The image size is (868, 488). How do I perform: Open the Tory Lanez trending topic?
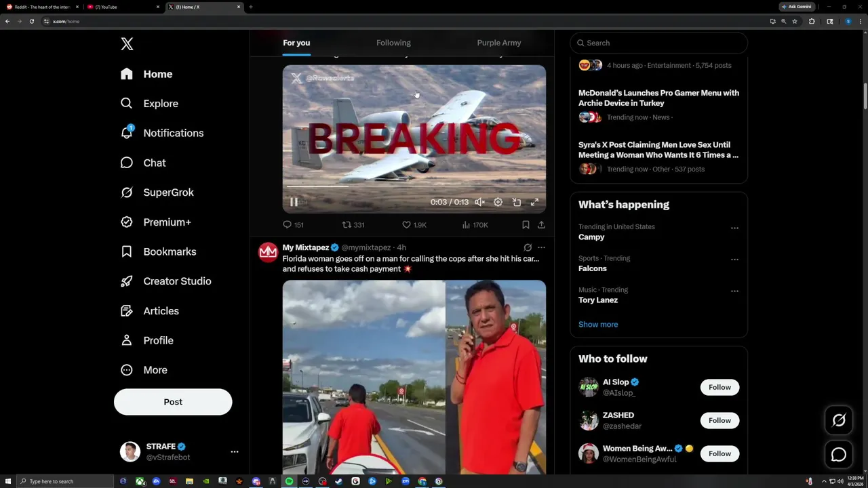pos(598,300)
